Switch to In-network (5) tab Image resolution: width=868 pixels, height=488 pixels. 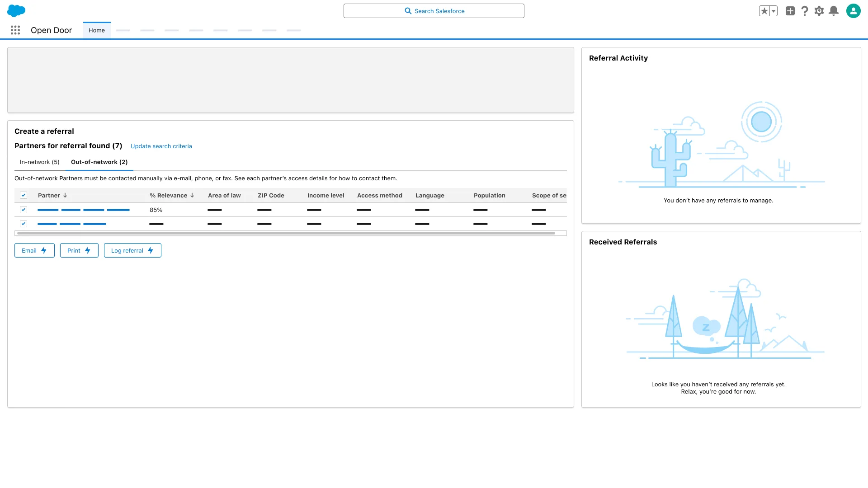point(40,162)
